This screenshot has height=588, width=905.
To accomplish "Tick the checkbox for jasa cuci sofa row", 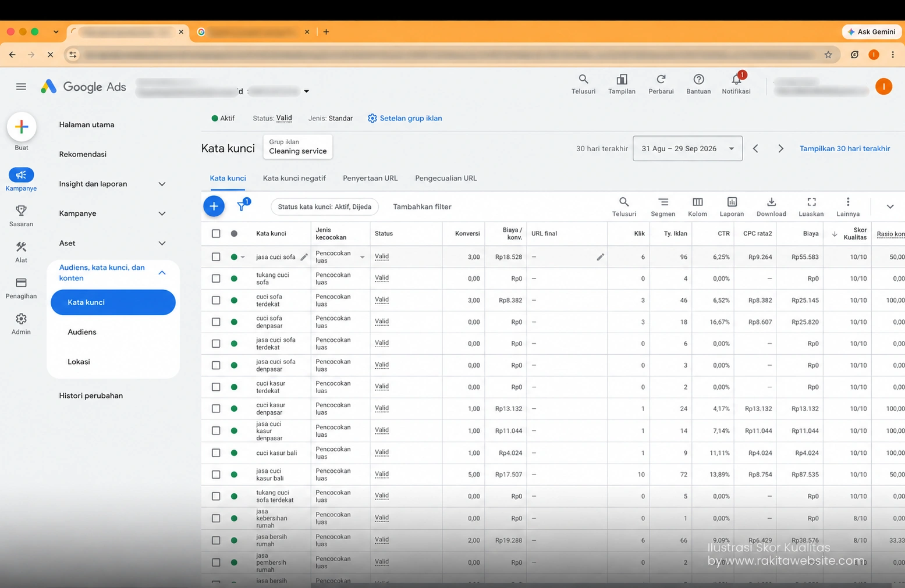I will coord(216,256).
